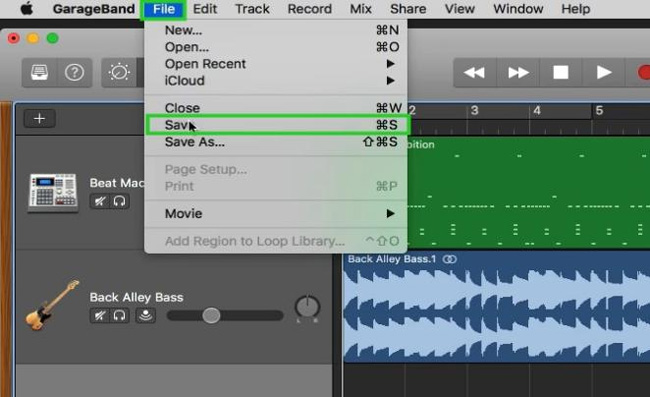Zoom the window with green button
Image resolution: width=650 pixels, height=397 pixels.
53,39
